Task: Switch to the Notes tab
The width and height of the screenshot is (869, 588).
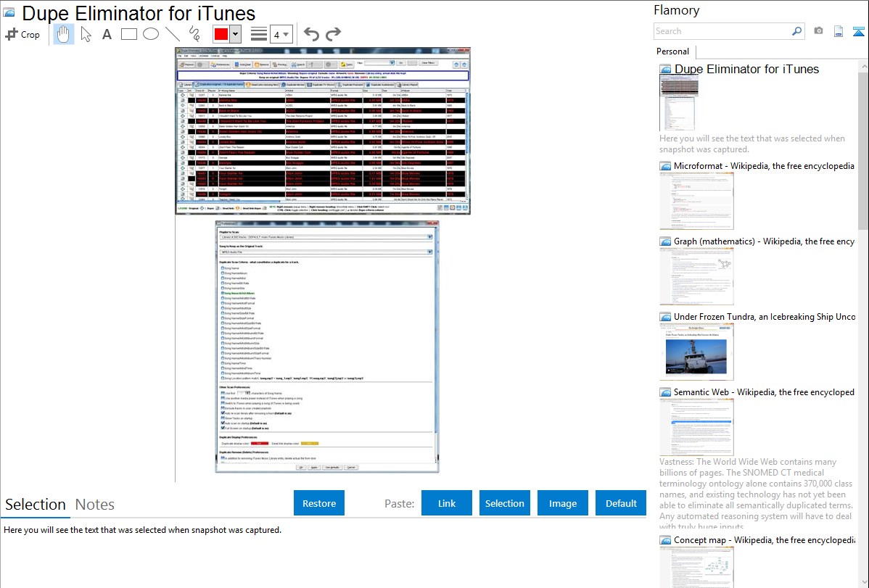Action: click(95, 505)
